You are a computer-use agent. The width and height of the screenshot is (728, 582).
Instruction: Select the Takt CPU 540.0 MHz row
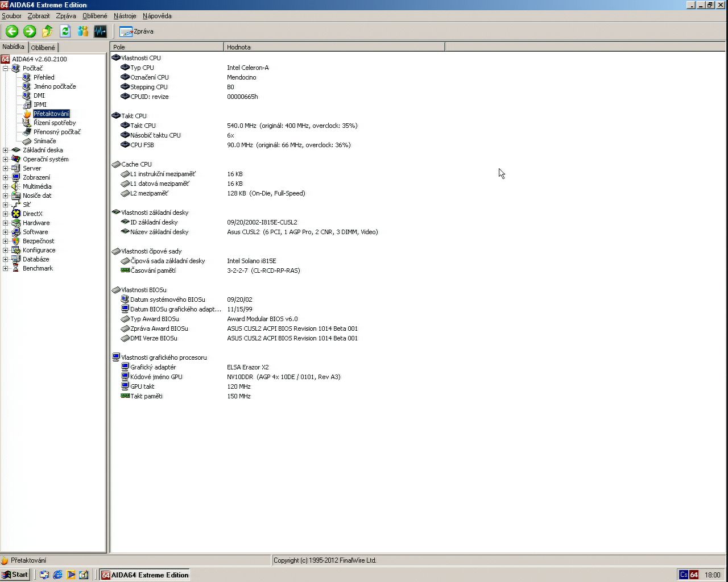click(x=239, y=126)
